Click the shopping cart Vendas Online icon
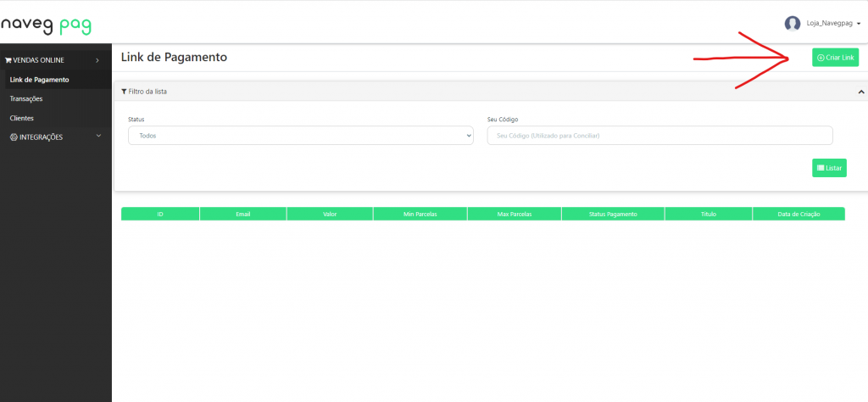The image size is (868, 402). (x=8, y=60)
